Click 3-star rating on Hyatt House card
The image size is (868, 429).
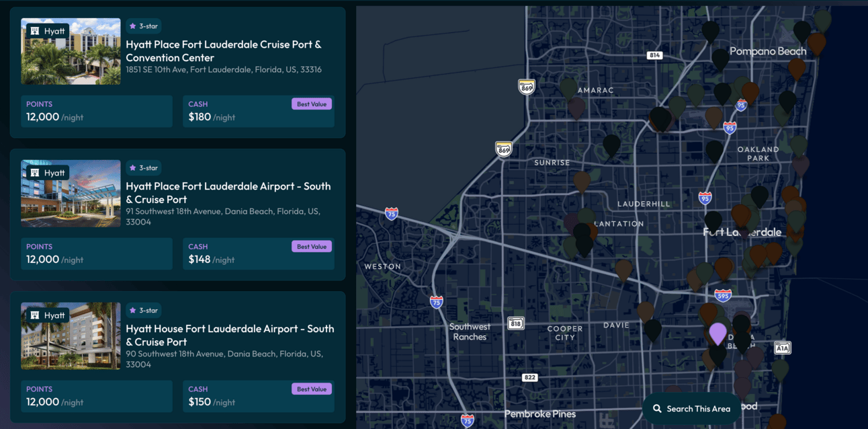tap(143, 311)
